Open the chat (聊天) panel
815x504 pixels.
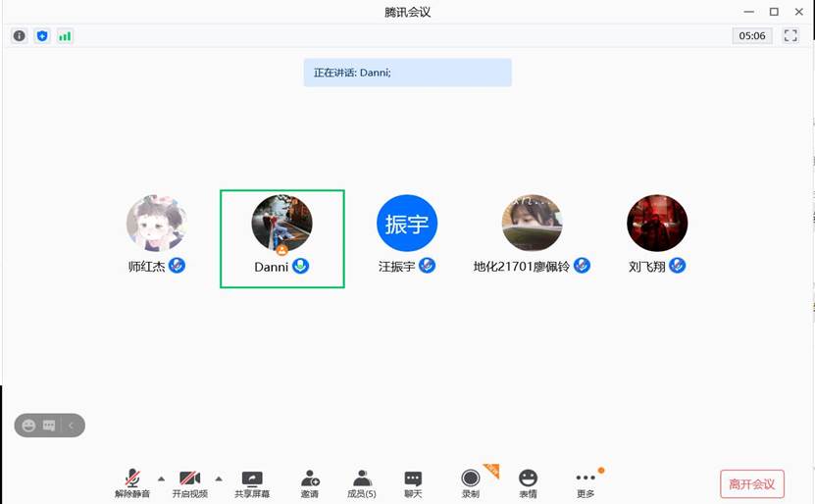[x=413, y=481]
